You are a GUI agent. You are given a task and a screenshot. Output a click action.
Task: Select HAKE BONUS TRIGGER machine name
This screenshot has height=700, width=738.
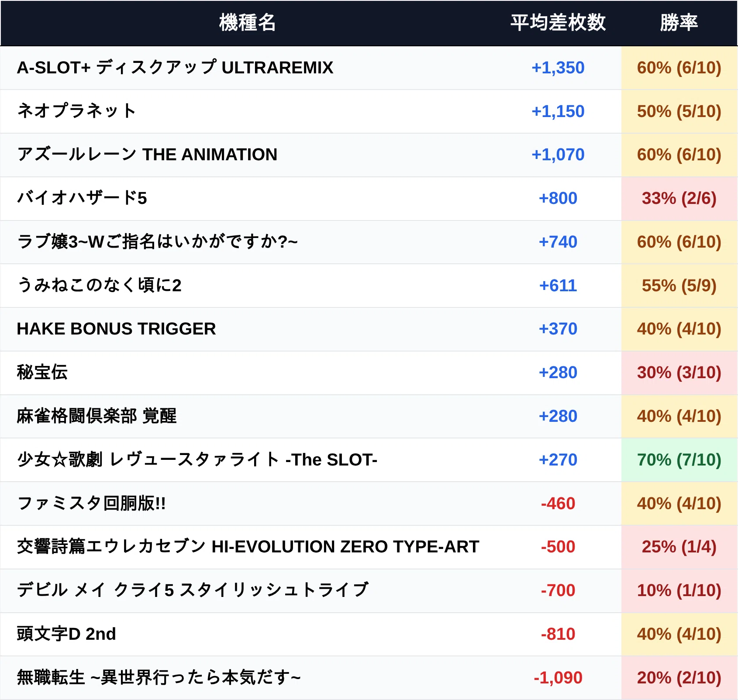pyautogui.click(x=116, y=329)
